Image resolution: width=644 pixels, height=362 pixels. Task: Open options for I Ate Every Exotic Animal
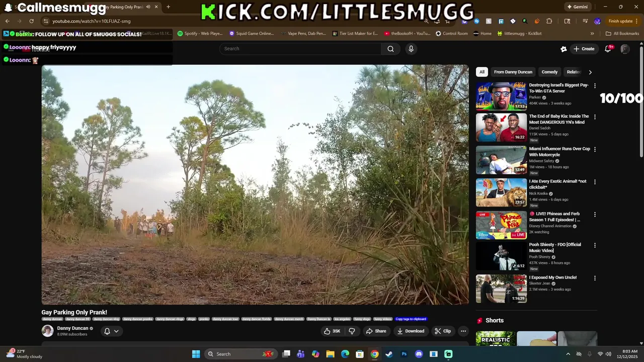point(595,182)
